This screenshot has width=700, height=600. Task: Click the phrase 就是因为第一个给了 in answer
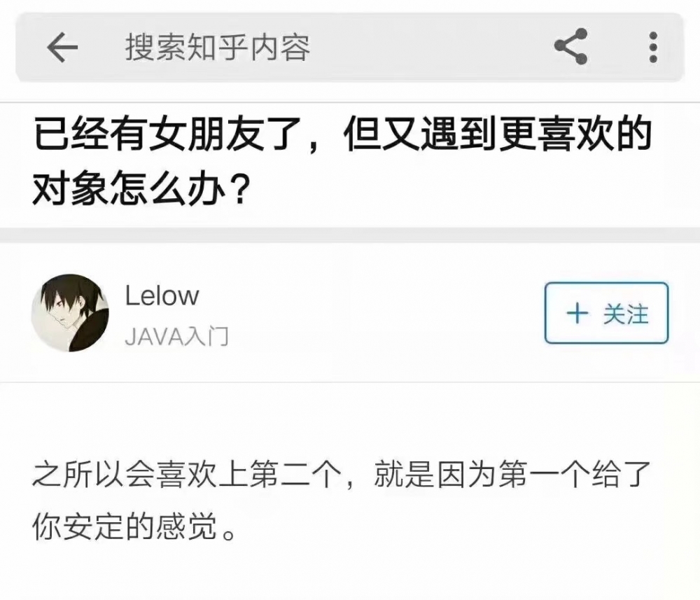point(512,475)
